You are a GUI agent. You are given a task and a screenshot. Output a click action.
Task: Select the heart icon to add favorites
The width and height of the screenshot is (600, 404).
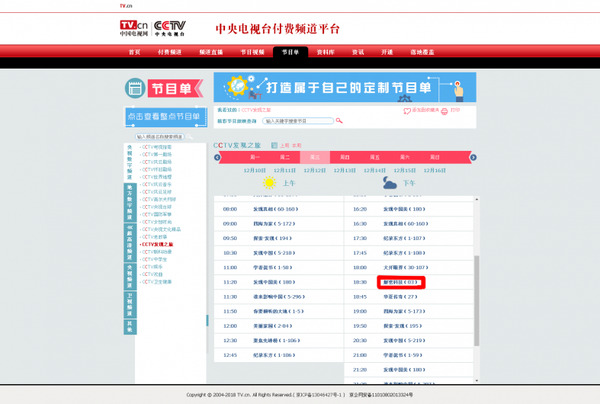click(407, 111)
